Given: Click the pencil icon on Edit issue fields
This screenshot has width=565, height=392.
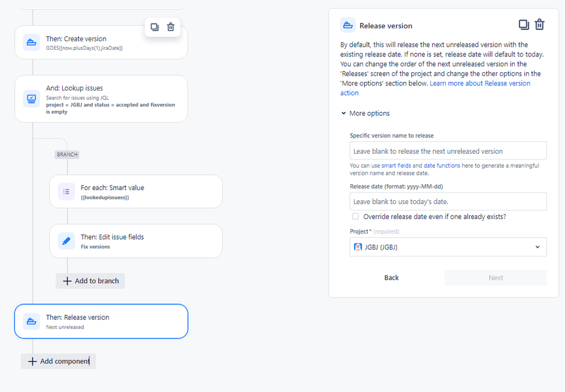Looking at the screenshot, I should [66, 241].
